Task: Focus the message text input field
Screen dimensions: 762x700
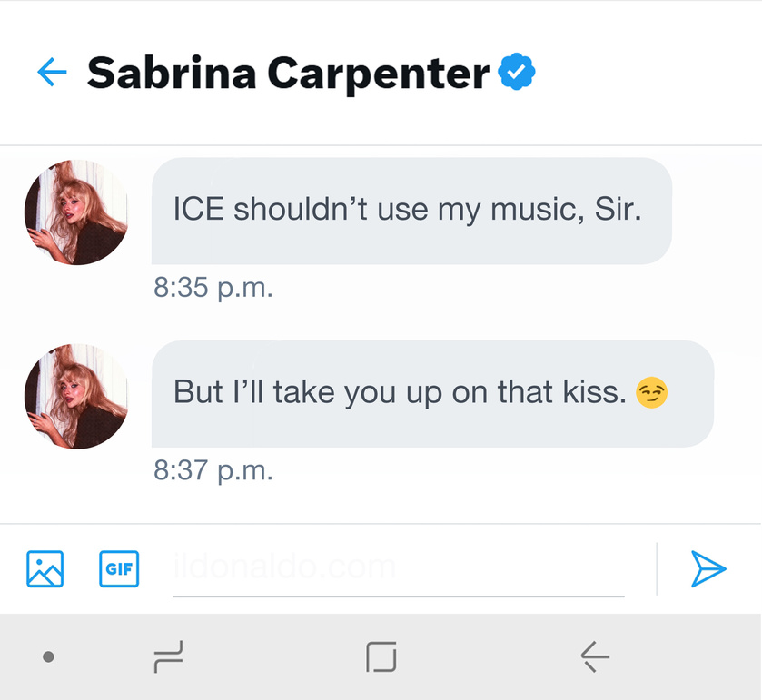Action: (398, 569)
